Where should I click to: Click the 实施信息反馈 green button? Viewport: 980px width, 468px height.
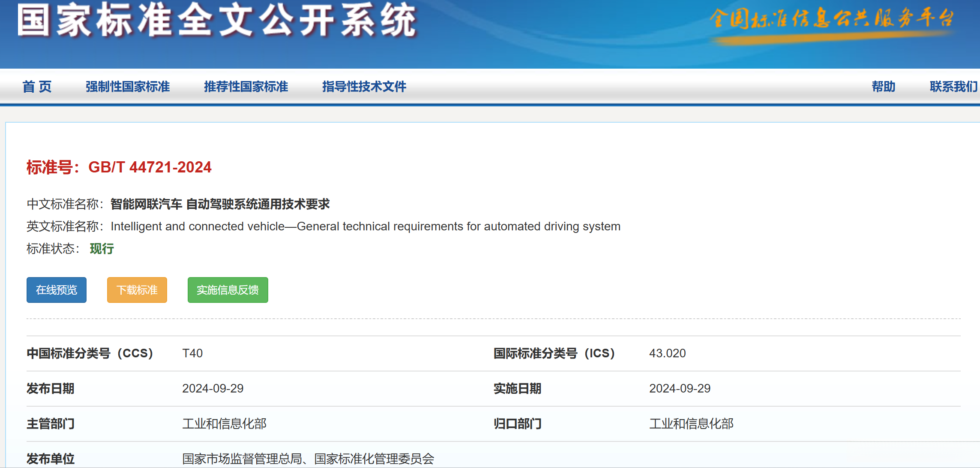228,290
